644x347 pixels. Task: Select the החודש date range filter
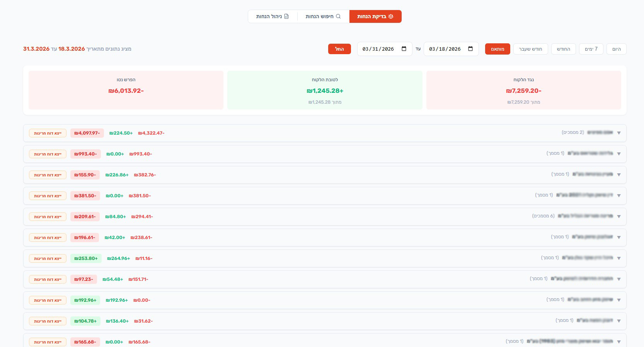(564, 49)
